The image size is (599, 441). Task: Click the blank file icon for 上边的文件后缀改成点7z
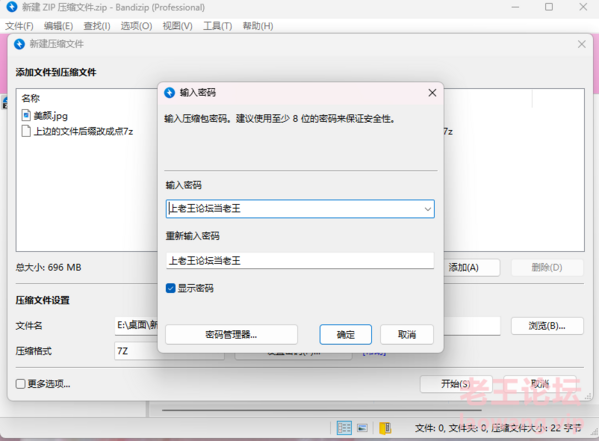point(26,131)
